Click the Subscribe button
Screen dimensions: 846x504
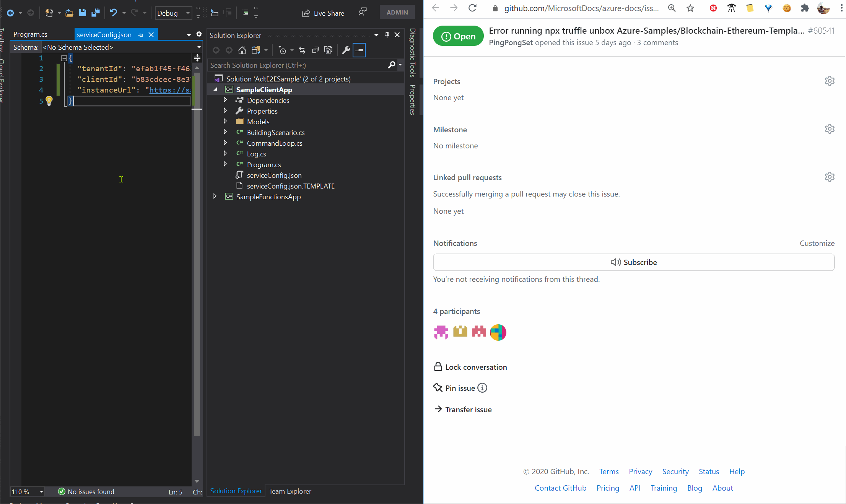point(633,262)
